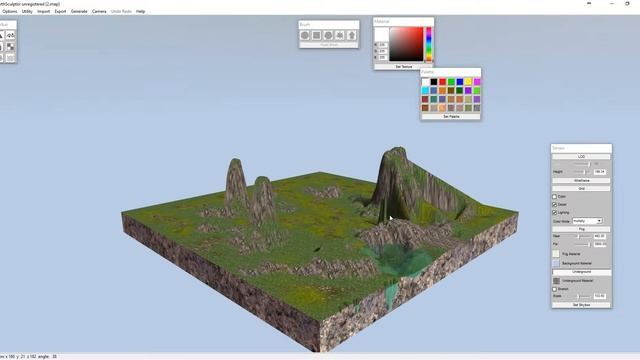Adjust the Height slider
The height and width of the screenshot is (360, 640).
pyautogui.click(x=582, y=172)
